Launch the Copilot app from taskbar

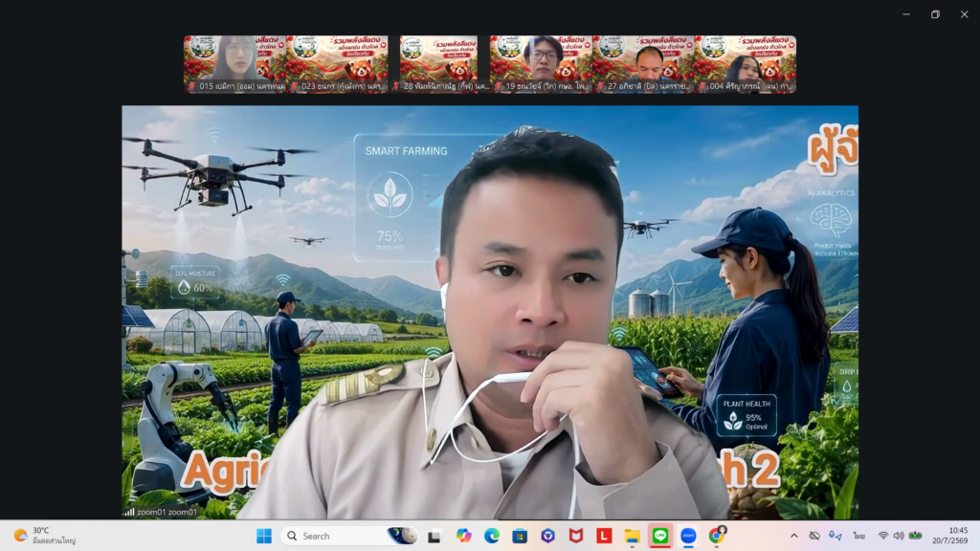pyautogui.click(x=463, y=536)
